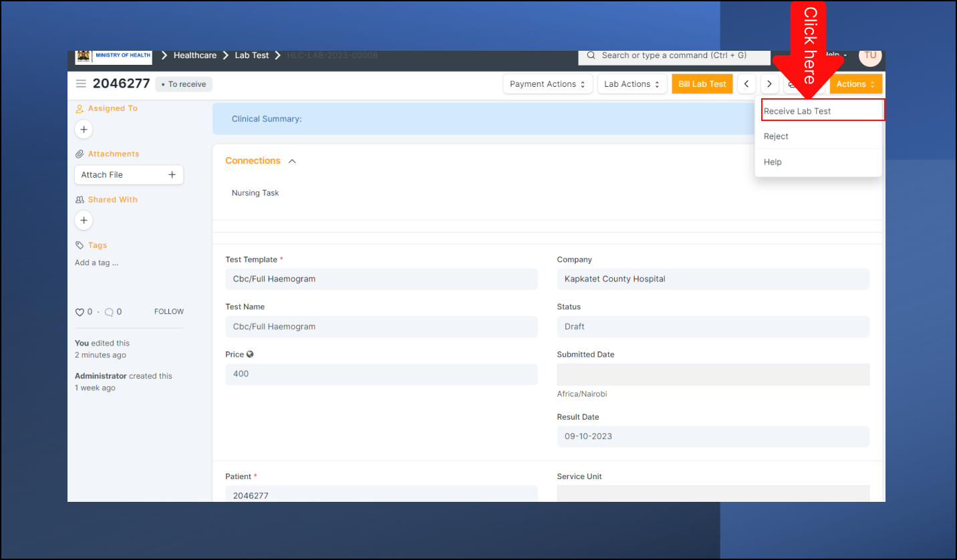Image resolution: width=957 pixels, height=560 pixels.
Task: Choose Reject in the Actions menu
Action: [819, 136]
